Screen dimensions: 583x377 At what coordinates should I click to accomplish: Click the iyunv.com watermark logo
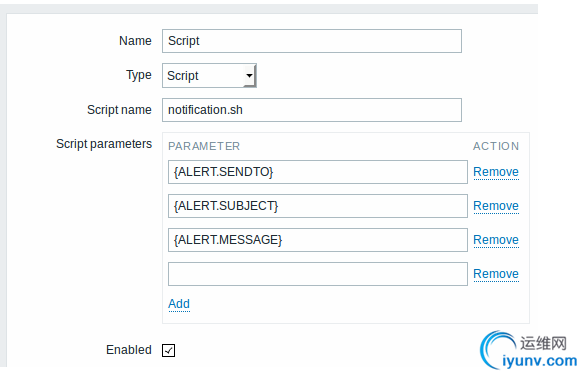[528, 350]
